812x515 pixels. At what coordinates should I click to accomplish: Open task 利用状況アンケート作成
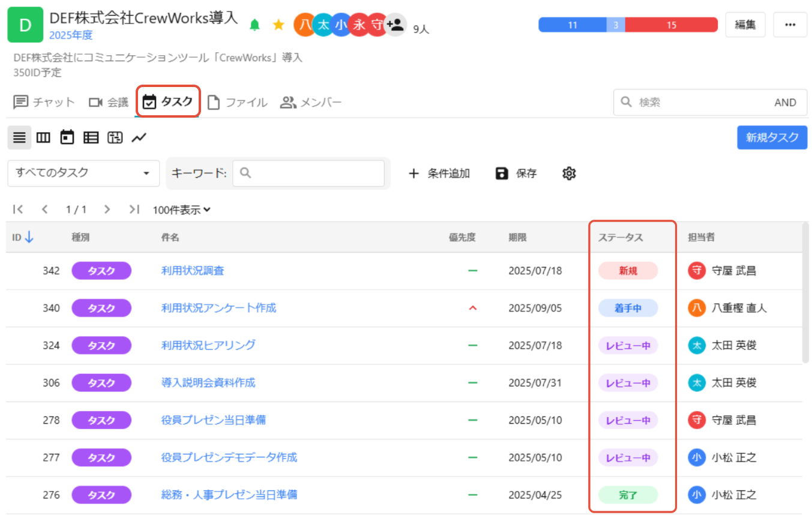pos(218,308)
